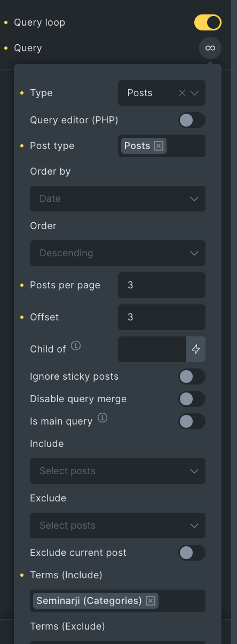Image resolution: width=237 pixels, height=644 pixels.
Task: Toggle the Is main query switch
Action: point(192,421)
